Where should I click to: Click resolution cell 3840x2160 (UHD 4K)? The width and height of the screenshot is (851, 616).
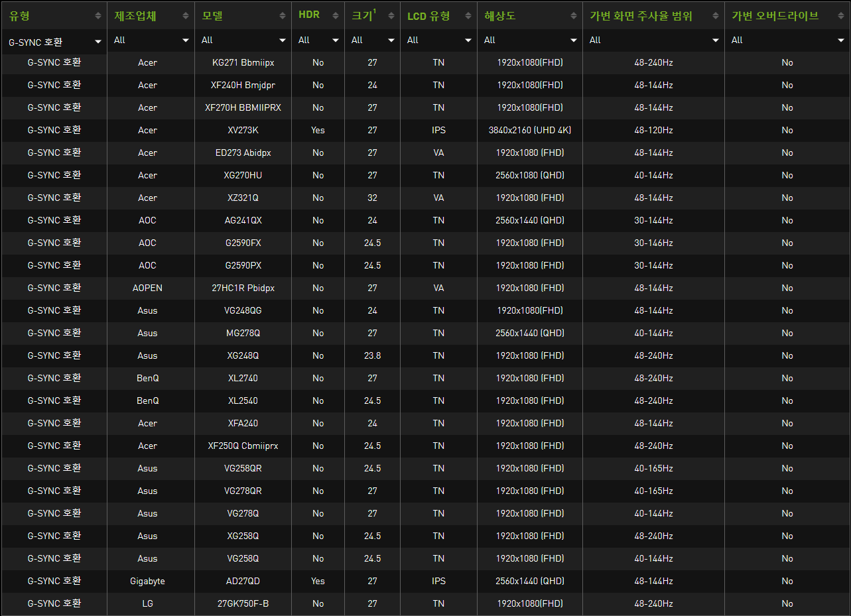pyautogui.click(x=530, y=131)
